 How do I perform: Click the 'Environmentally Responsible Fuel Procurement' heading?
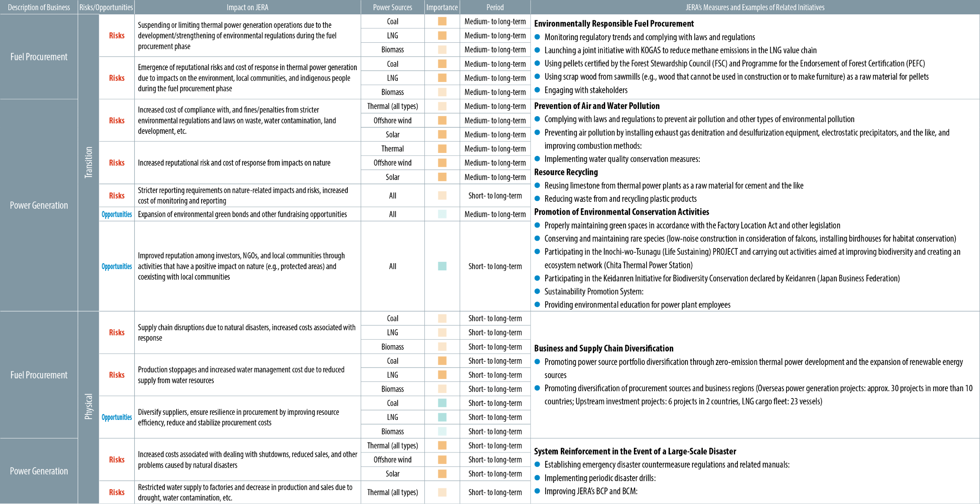614,24
